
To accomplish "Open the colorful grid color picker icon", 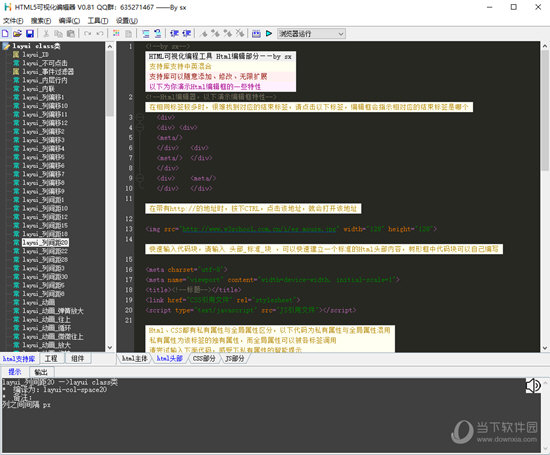I will coord(116,34).
